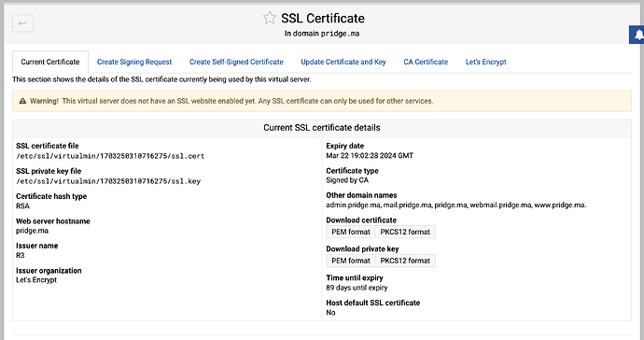
Task: Switch to the Let's Encrypt tab
Action: point(486,62)
